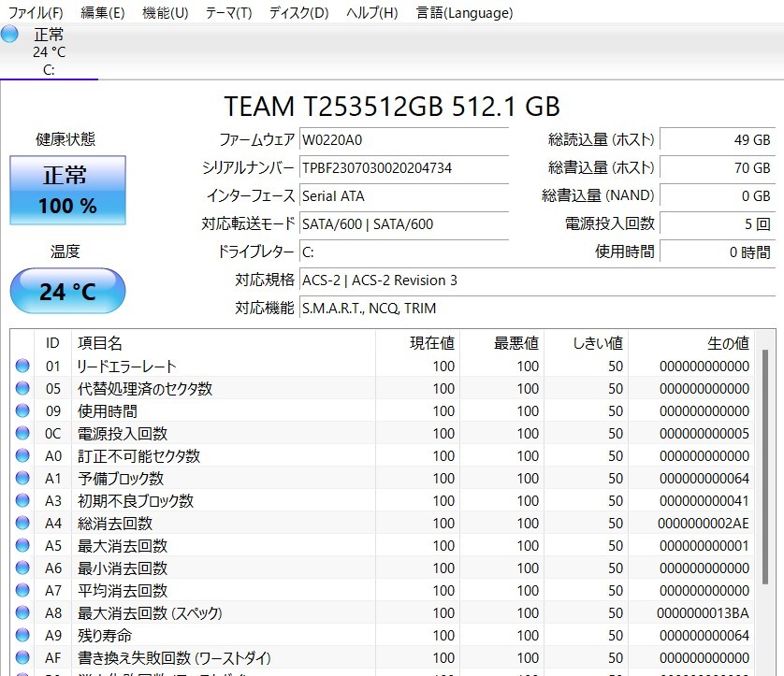784x676 pixels.
Task: Click status icon for 09 使用時間 row
Action: tap(22, 410)
